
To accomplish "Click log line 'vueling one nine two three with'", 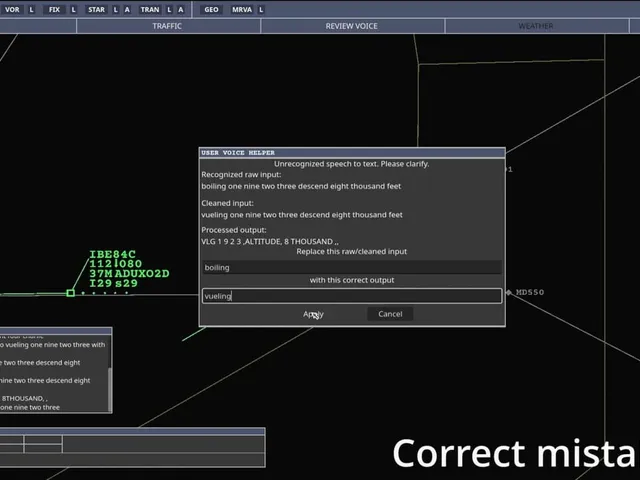I will point(55,345).
